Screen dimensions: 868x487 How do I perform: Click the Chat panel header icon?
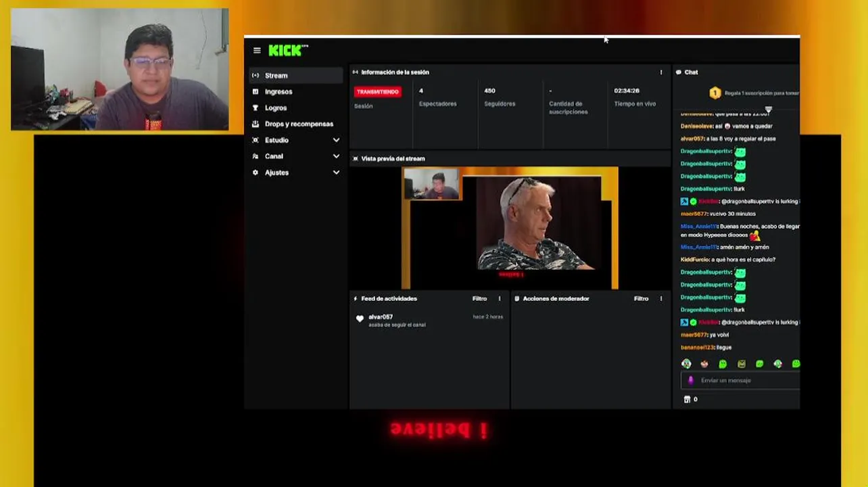pyautogui.click(x=678, y=72)
